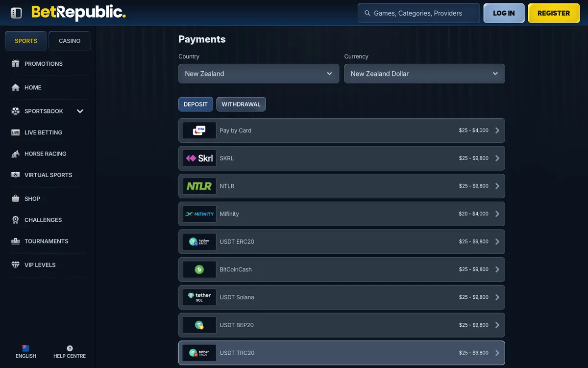Click the Pay by Card Visa logo

point(199,131)
